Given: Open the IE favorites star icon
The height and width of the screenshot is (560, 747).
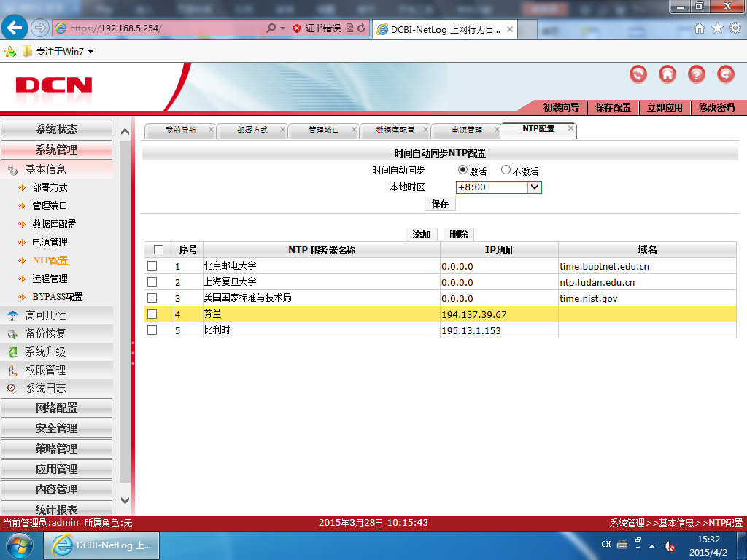Looking at the screenshot, I should tap(718, 28).
